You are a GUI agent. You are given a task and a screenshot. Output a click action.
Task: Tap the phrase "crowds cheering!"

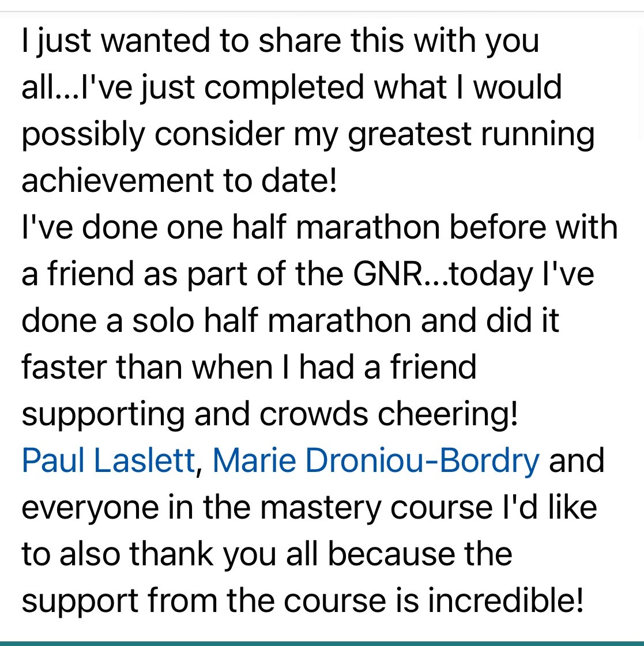pyautogui.click(x=389, y=414)
